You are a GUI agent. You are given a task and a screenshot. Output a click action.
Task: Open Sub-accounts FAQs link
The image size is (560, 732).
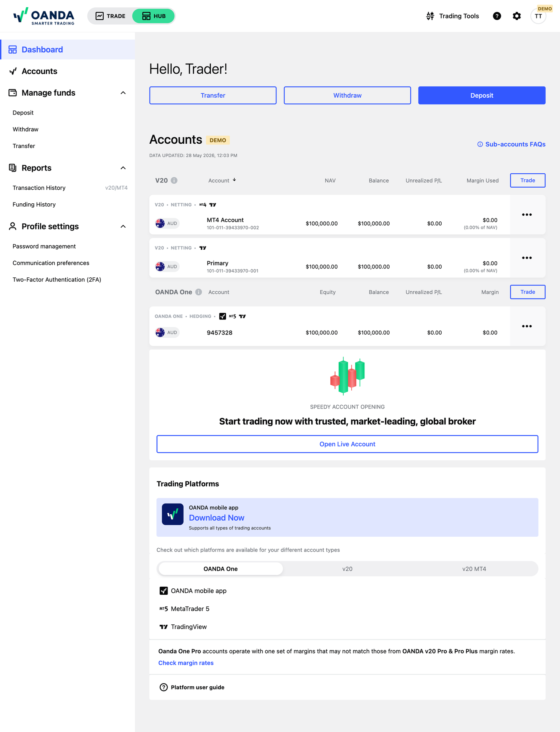pyautogui.click(x=511, y=144)
